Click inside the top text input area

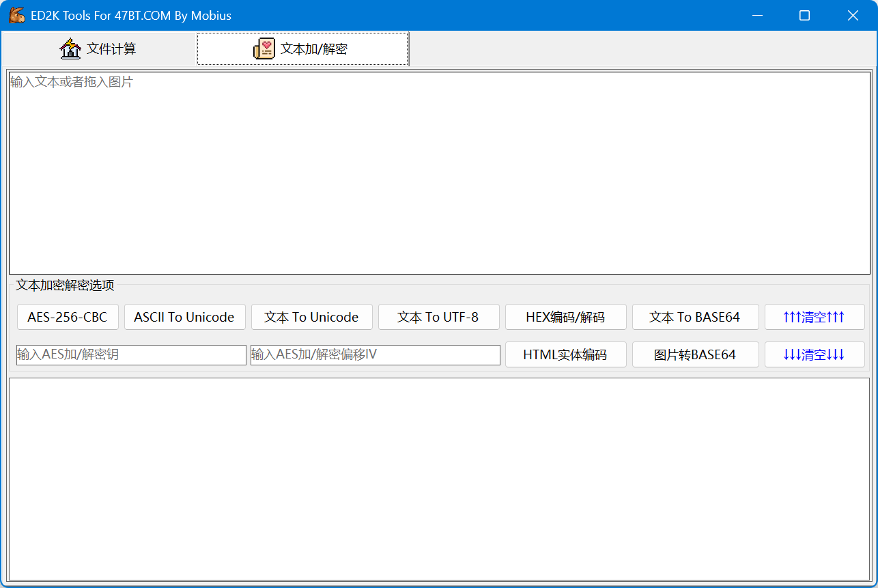point(439,173)
